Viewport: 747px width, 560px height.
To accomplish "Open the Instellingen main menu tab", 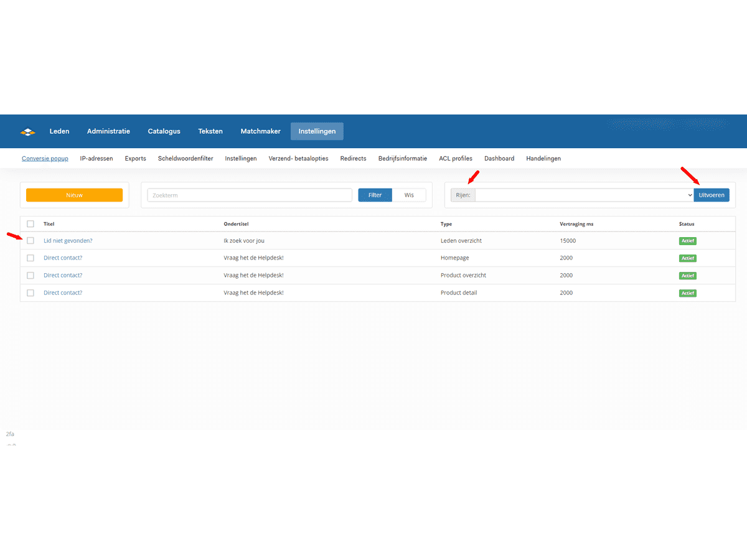I will coord(317,131).
